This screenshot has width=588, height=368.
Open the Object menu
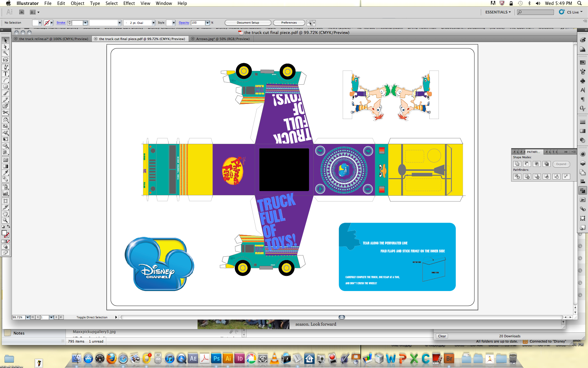click(x=77, y=3)
